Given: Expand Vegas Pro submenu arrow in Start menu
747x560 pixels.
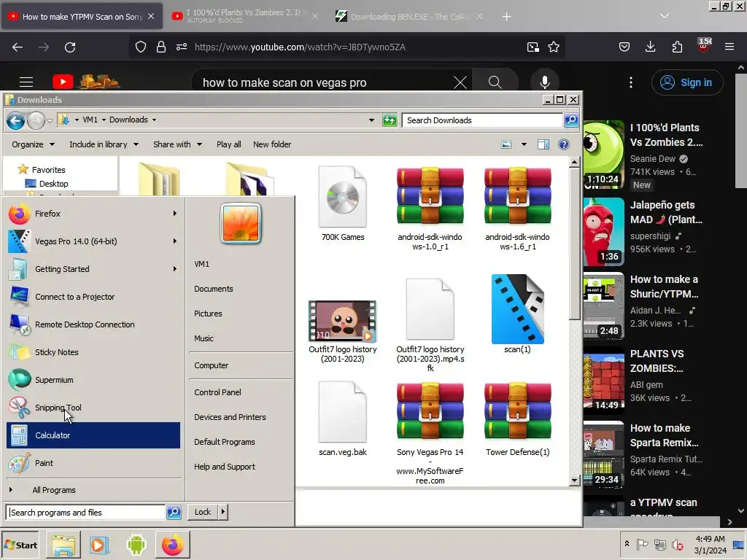Looking at the screenshot, I should click(x=175, y=241).
